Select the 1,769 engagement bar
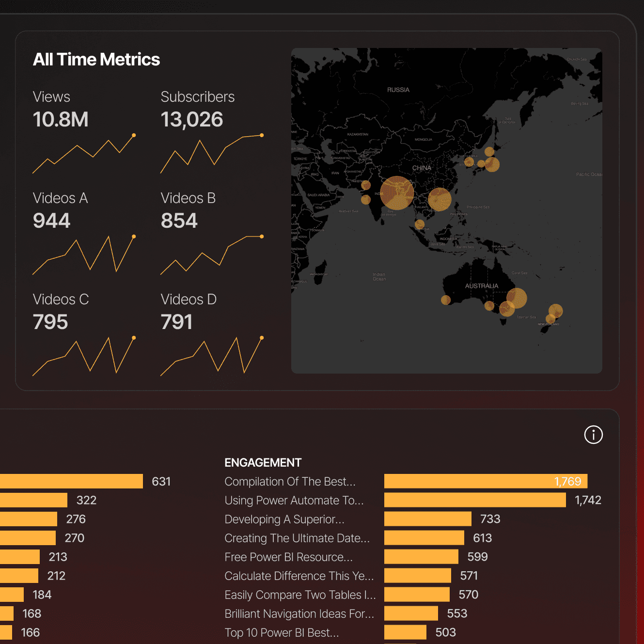 [x=485, y=481]
